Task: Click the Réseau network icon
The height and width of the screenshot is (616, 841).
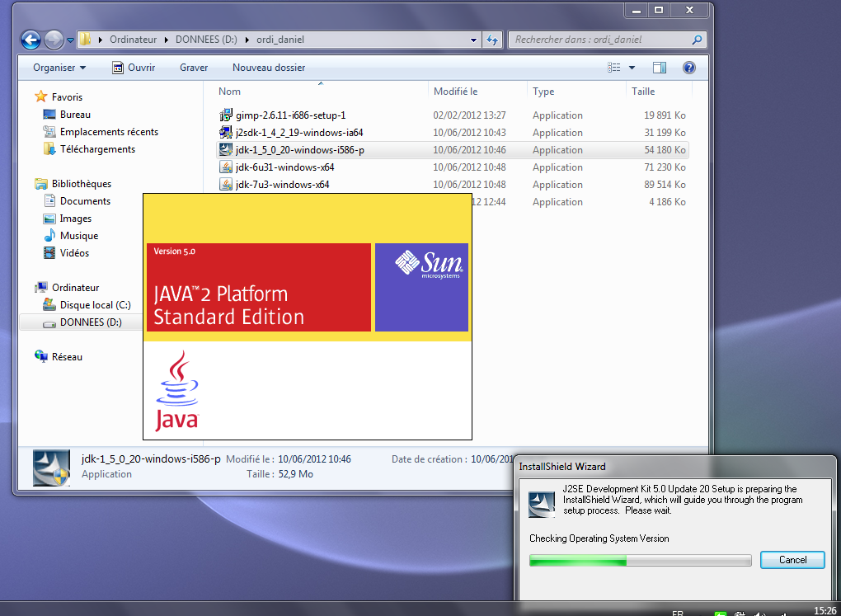Action: pos(41,357)
